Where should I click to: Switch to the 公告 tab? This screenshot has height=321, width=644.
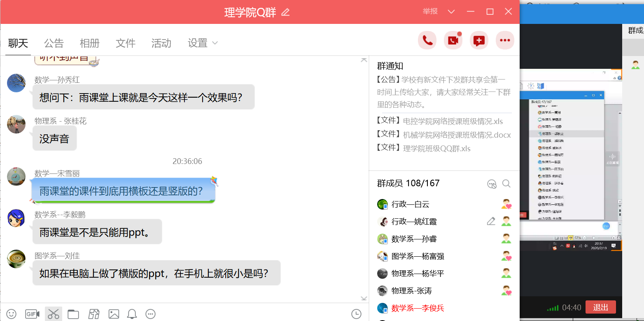54,43
